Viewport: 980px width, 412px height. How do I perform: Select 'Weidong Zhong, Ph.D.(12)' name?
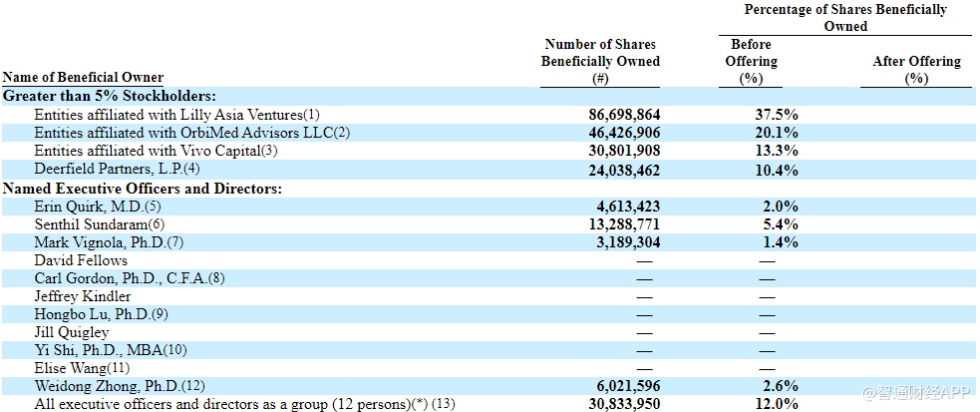[x=120, y=386]
